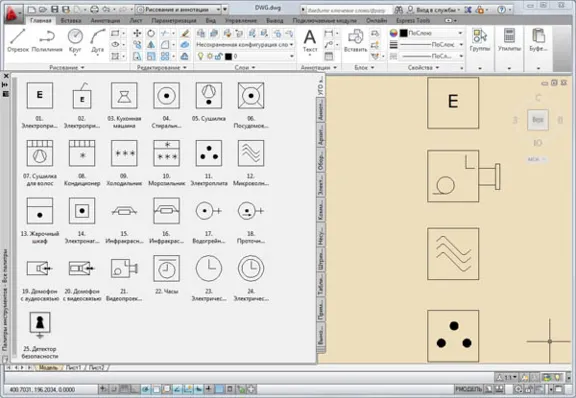This screenshot has width=576, height=398.
Task: Click the Rotate tool icon
Action: click(x=151, y=33)
